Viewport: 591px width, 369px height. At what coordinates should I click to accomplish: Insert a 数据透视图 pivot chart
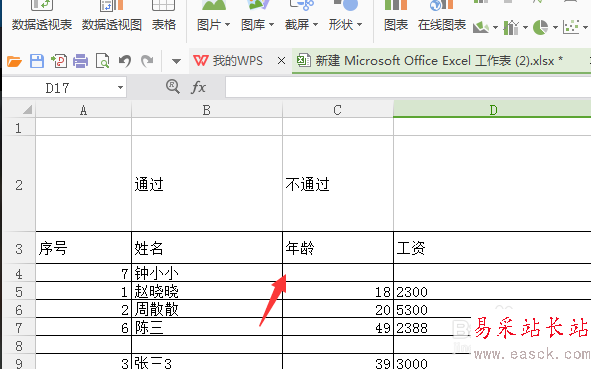[x=112, y=17]
